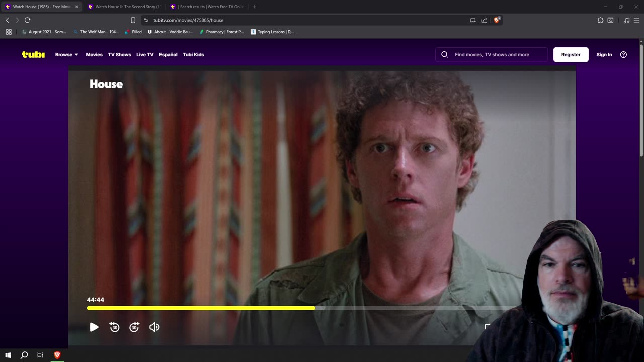Click the Sign In link
644x362 pixels.
tap(604, 54)
